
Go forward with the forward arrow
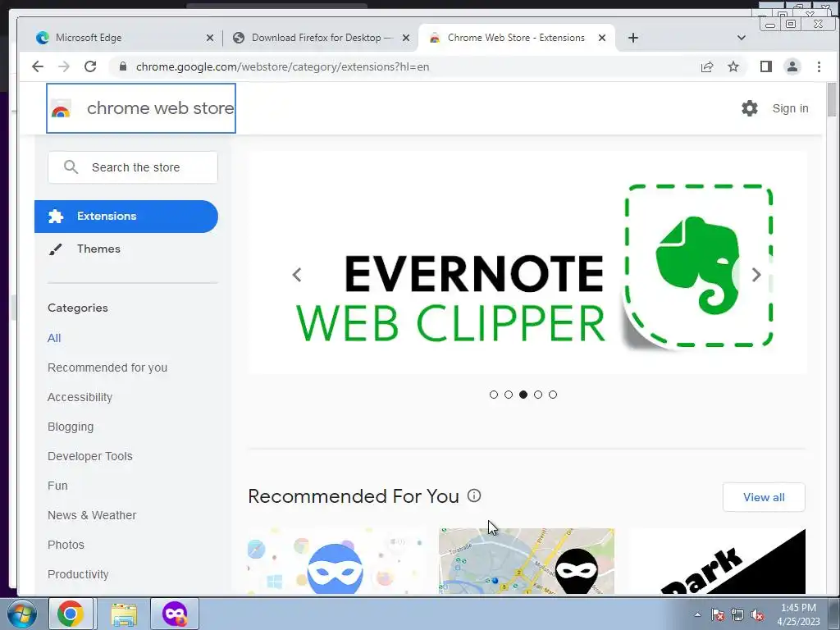(64, 66)
